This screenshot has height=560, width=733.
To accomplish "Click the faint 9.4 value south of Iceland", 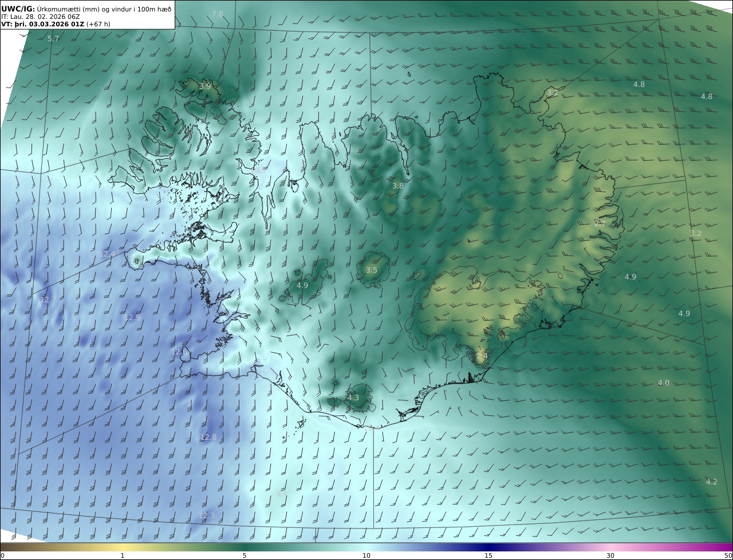I will (282, 493).
